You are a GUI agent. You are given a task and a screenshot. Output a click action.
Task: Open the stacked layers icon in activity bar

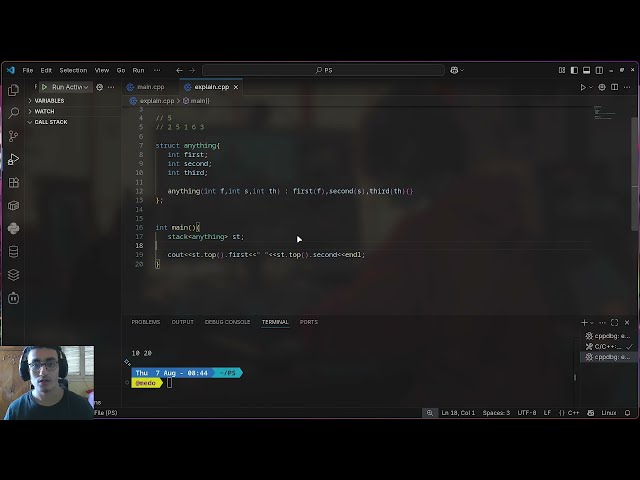pos(13,275)
